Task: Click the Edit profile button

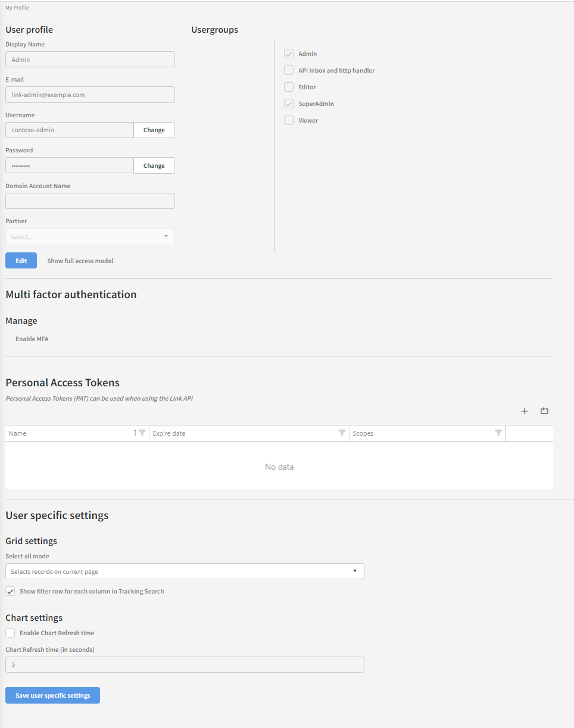Action: (x=21, y=261)
